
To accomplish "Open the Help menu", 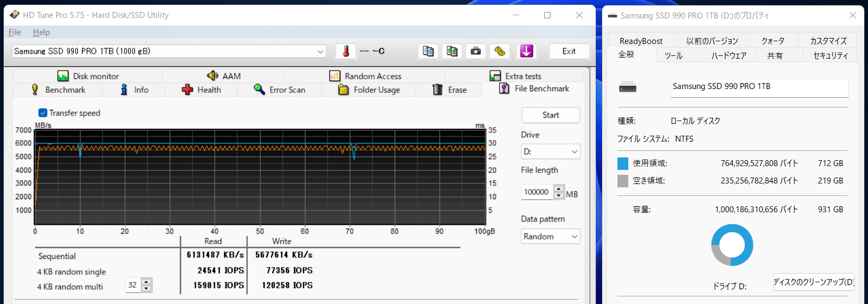I will coord(41,32).
